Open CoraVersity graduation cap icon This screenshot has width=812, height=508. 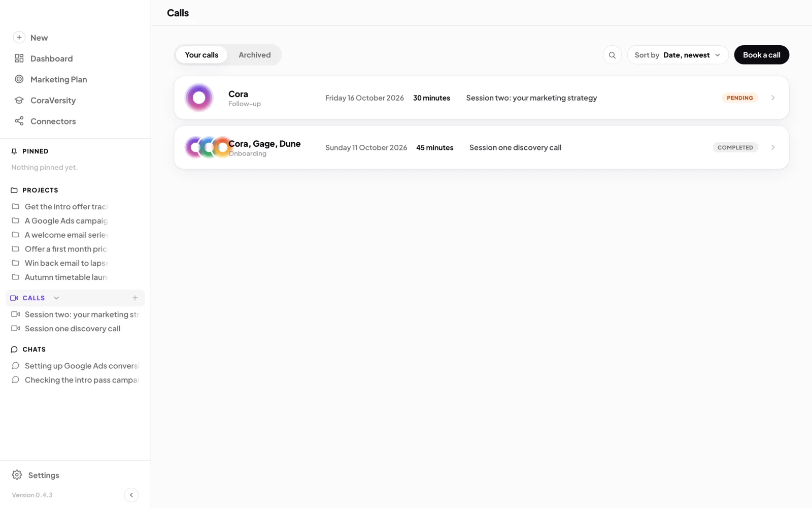pyautogui.click(x=19, y=100)
